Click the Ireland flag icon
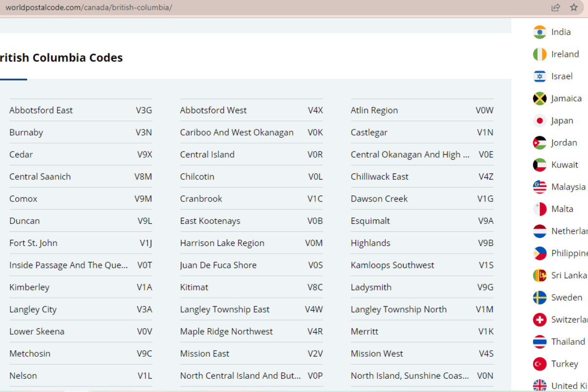The image size is (588, 392). [x=539, y=54]
